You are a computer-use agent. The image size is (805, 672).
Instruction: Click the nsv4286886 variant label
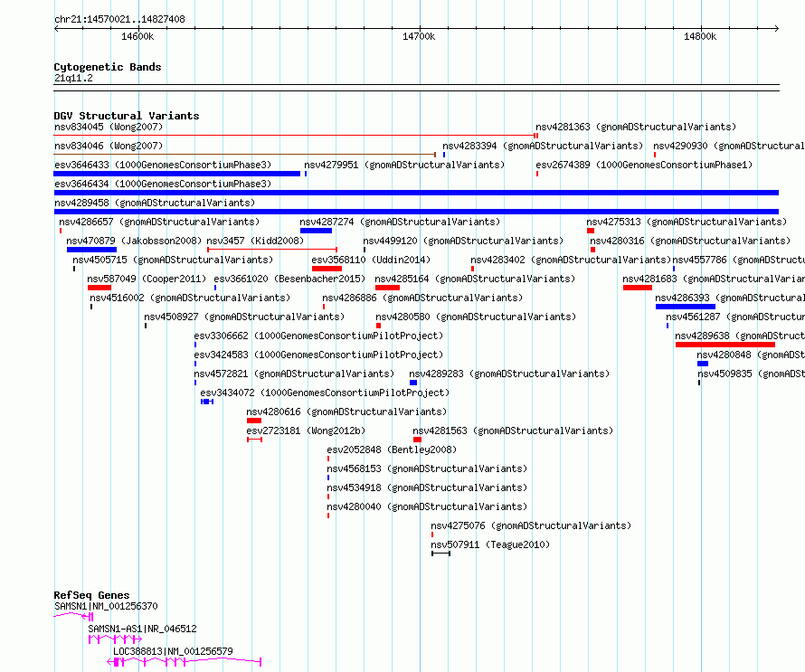click(x=422, y=298)
